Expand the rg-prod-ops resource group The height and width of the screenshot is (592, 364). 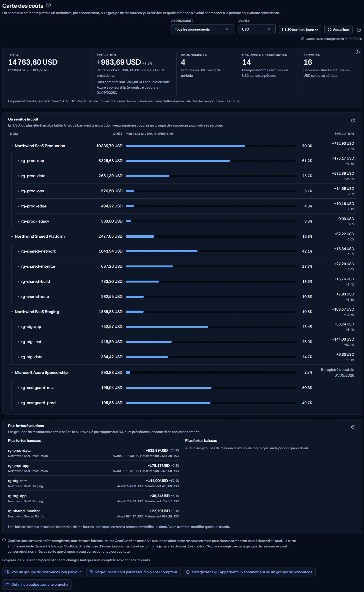click(x=18, y=191)
